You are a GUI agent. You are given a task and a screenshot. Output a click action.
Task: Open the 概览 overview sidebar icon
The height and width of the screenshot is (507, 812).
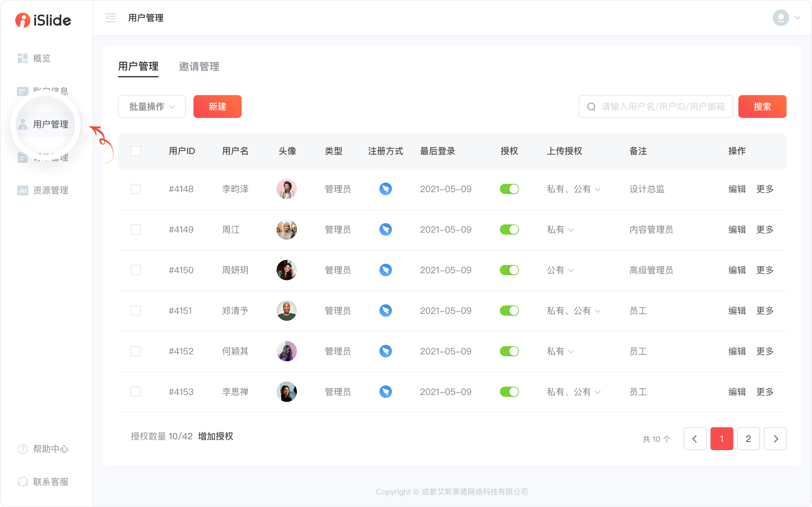click(22, 58)
